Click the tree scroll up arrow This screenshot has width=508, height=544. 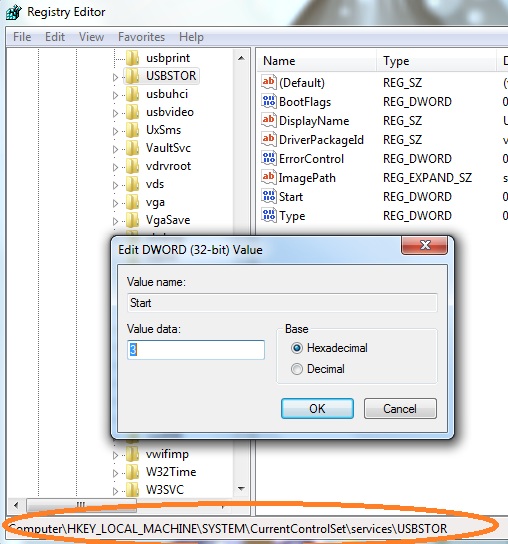pyautogui.click(x=241, y=58)
